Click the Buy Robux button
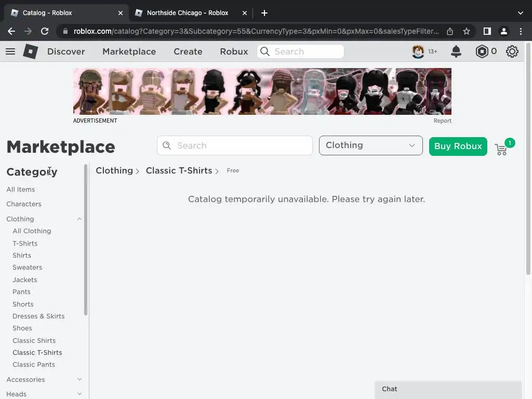Screen dimensions: 532x399 tap(458, 146)
